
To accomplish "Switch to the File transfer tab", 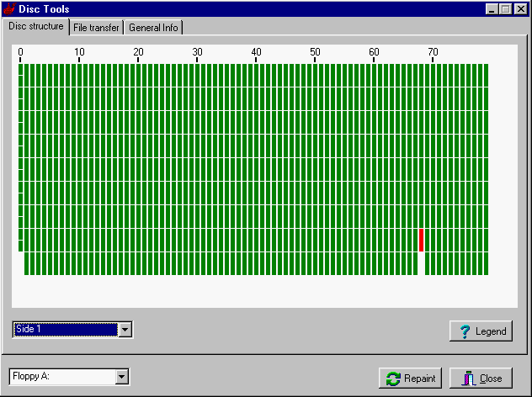I will [x=96, y=28].
